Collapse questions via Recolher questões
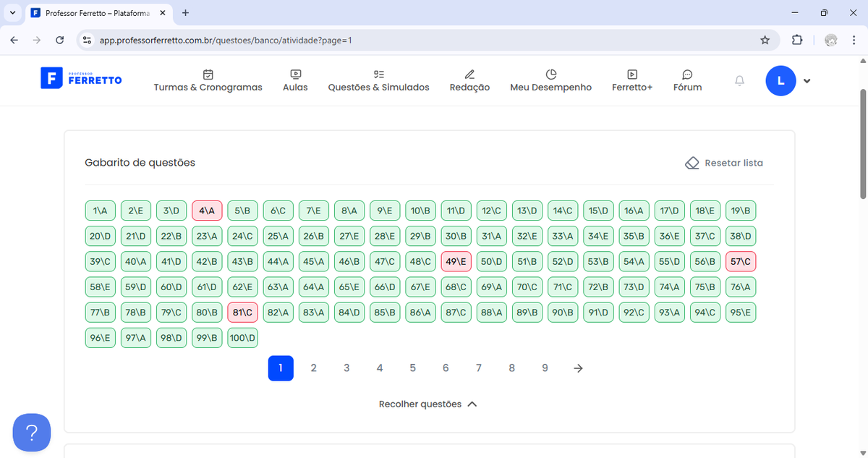The image size is (868, 458). click(x=427, y=404)
